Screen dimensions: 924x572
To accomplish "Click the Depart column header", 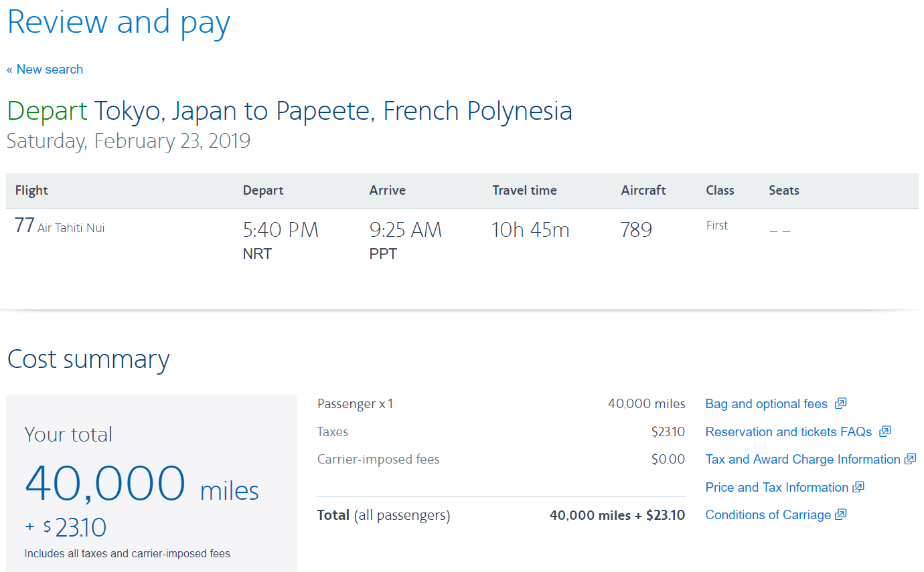I will 262,191.
